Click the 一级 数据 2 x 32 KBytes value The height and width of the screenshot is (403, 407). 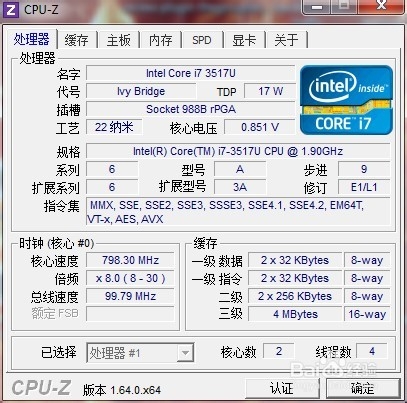click(295, 260)
